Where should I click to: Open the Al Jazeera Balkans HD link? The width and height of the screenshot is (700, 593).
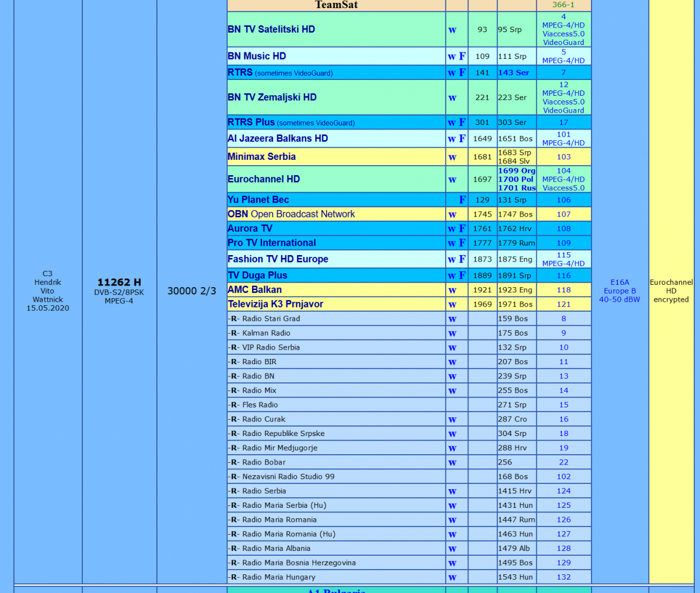[x=278, y=138]
